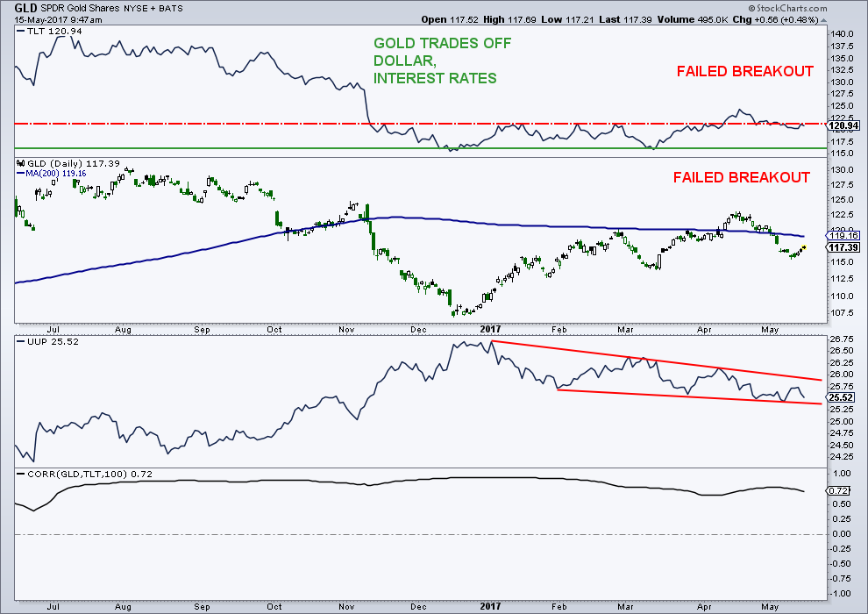Screen dimensions: 868x614
Task: Click the 24.25 tick on the UUP axis
Action: pos(842,457)
